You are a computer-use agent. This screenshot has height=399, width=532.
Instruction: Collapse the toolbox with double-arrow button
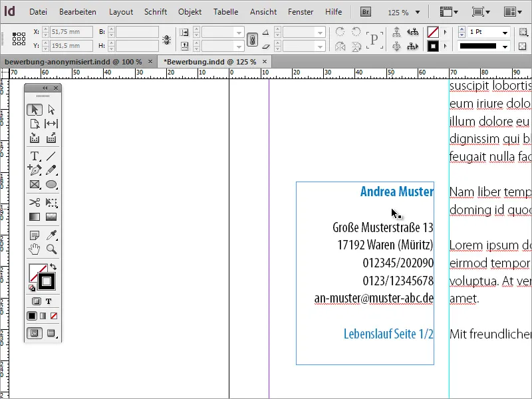tap(45, 88)
